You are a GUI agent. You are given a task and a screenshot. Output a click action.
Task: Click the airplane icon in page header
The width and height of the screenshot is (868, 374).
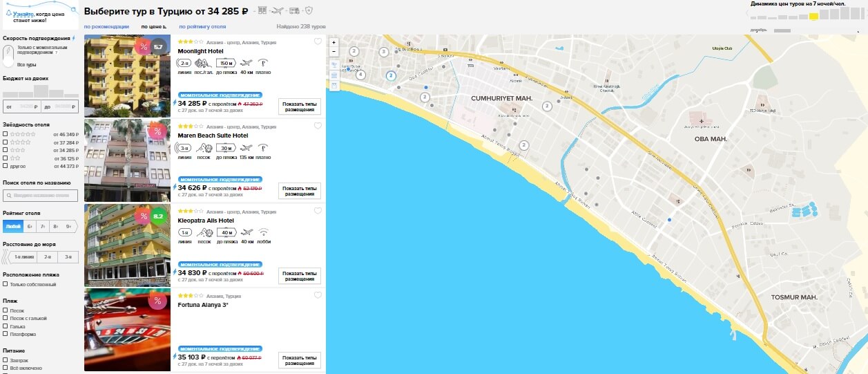tap(278, 10)
